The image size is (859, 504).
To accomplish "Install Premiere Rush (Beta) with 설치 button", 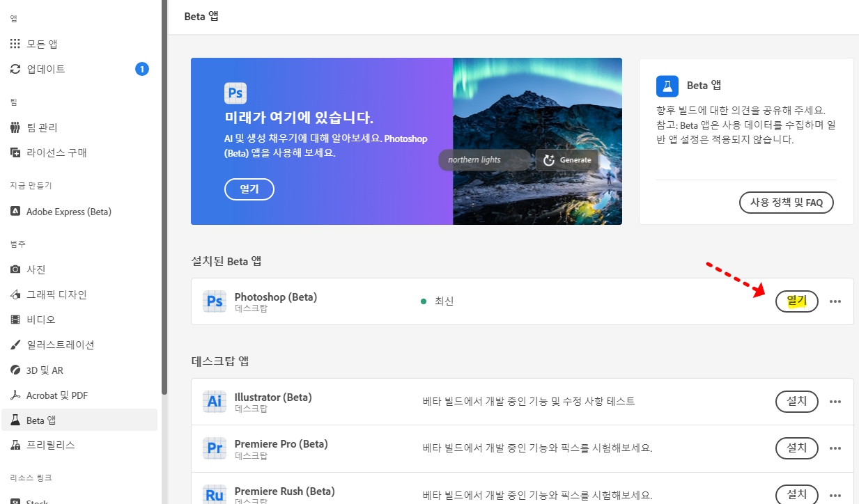I will point(797,495).
